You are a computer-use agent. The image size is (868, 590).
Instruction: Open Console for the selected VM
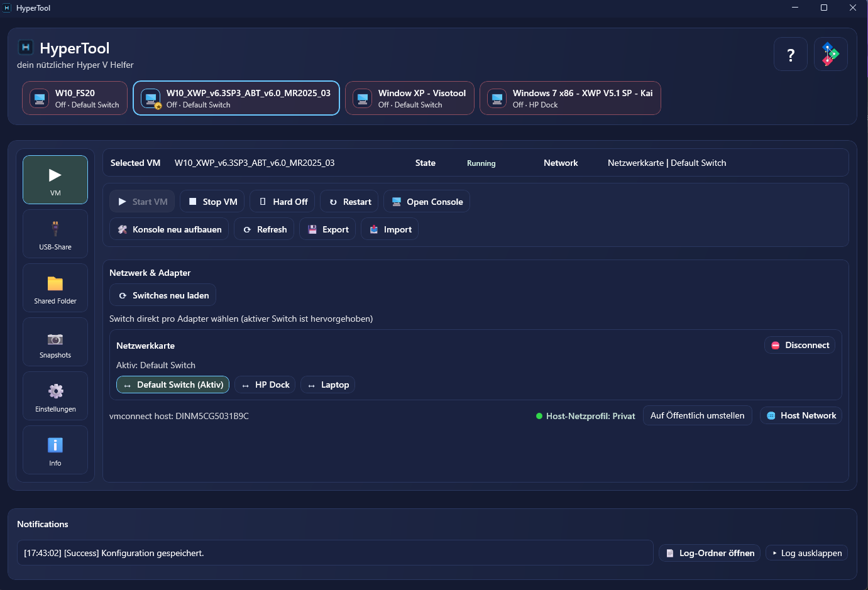coord(427,202)
